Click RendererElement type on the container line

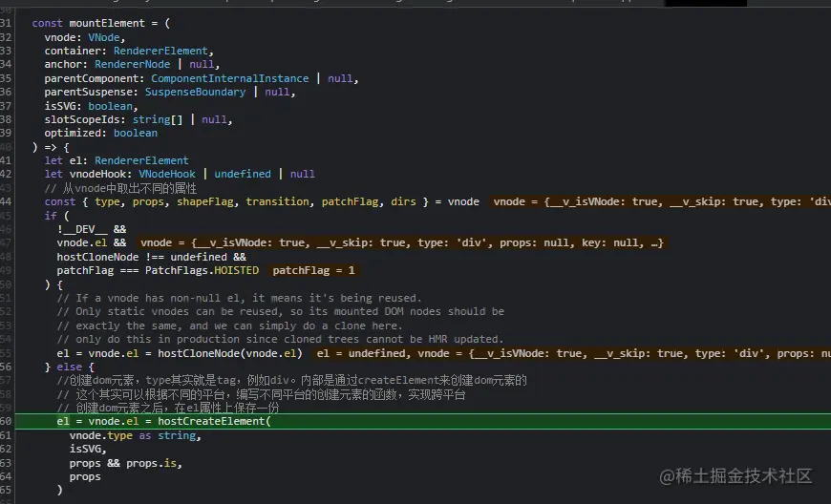(x=160, y=51)
